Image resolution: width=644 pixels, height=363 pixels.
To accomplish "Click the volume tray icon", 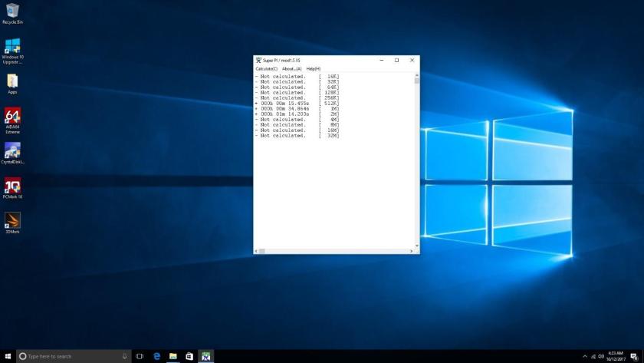I will [x=601, y=356].
